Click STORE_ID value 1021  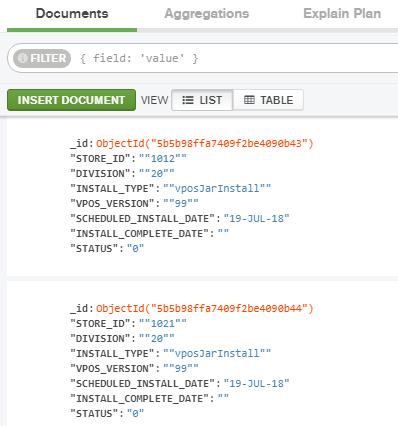[163, 324]
